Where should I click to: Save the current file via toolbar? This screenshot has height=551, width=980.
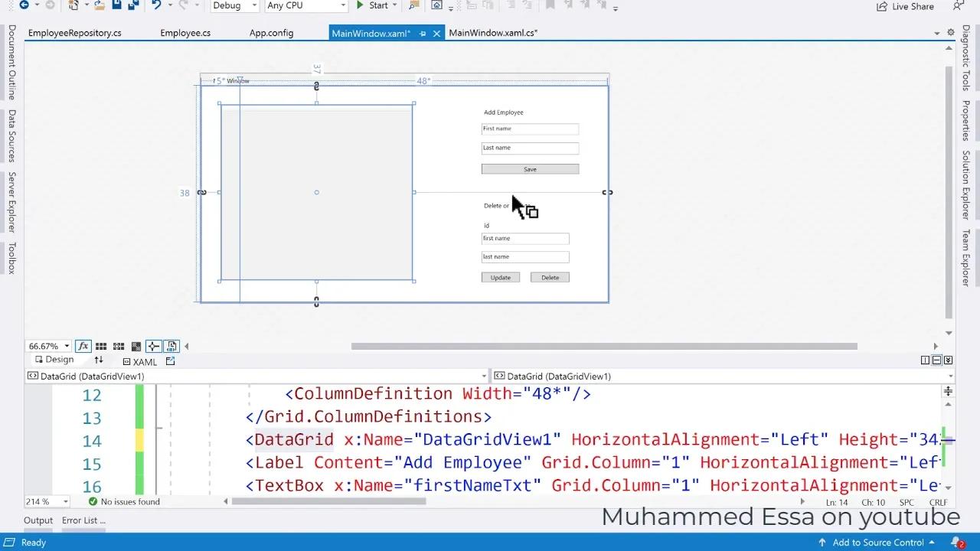pyautogui.click(x=116, y=6)
